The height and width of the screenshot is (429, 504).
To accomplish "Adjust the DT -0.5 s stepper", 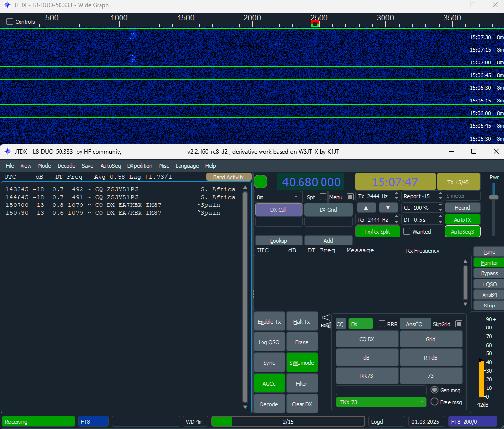I will tap(441, 220).
